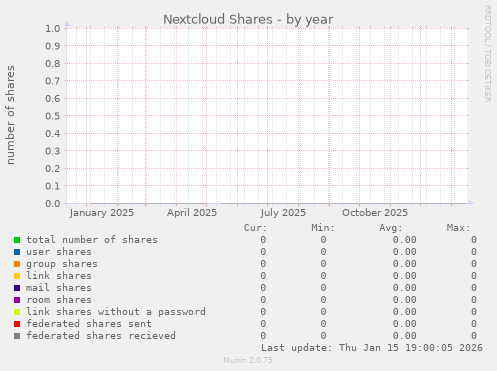Click the 1.0 y-axis tick label
Viewport: 497px width, 371px height.
(x=53, y=28)
